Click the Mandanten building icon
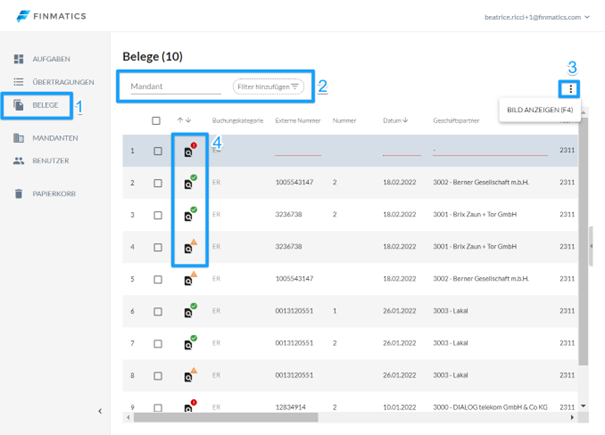The image size is (605, 435). tap(19, 138)
